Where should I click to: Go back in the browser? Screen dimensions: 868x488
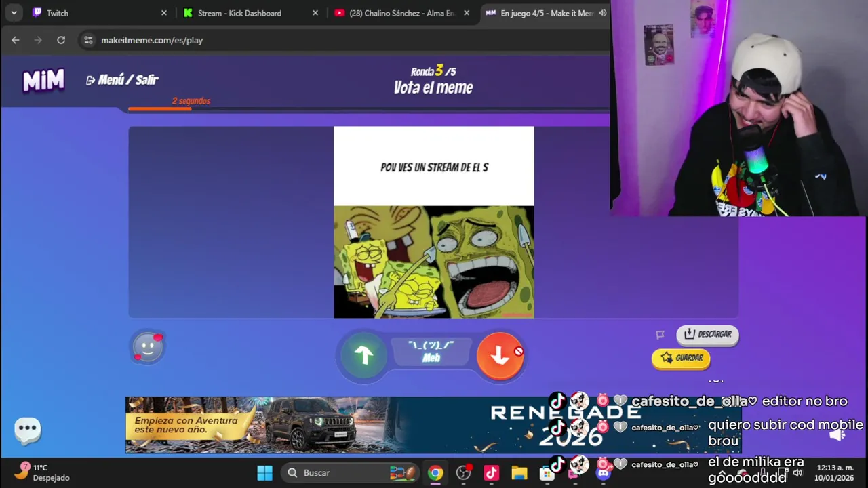point(16,40)
